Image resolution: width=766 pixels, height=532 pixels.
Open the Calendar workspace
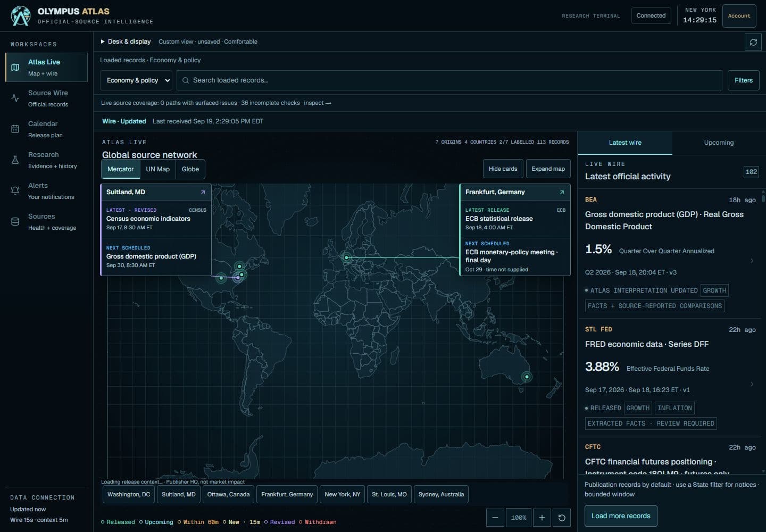tap(46, 129)
